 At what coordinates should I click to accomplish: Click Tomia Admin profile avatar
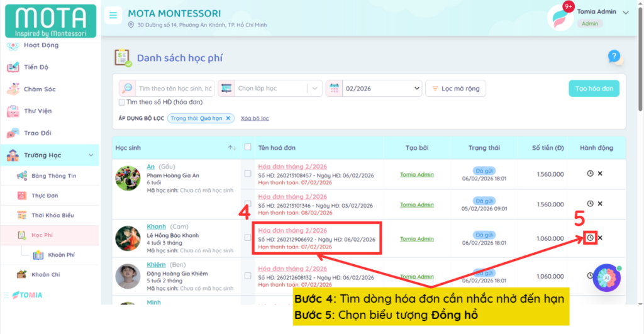[560, 17]
